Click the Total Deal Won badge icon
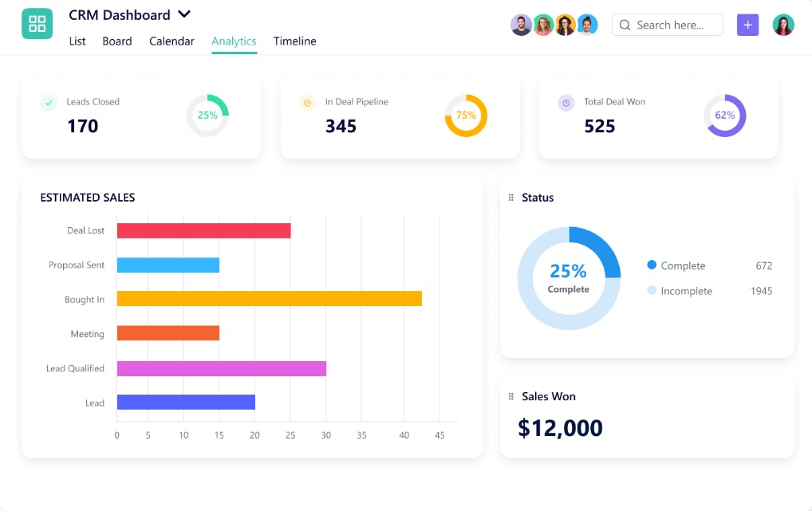 point(566,102)
